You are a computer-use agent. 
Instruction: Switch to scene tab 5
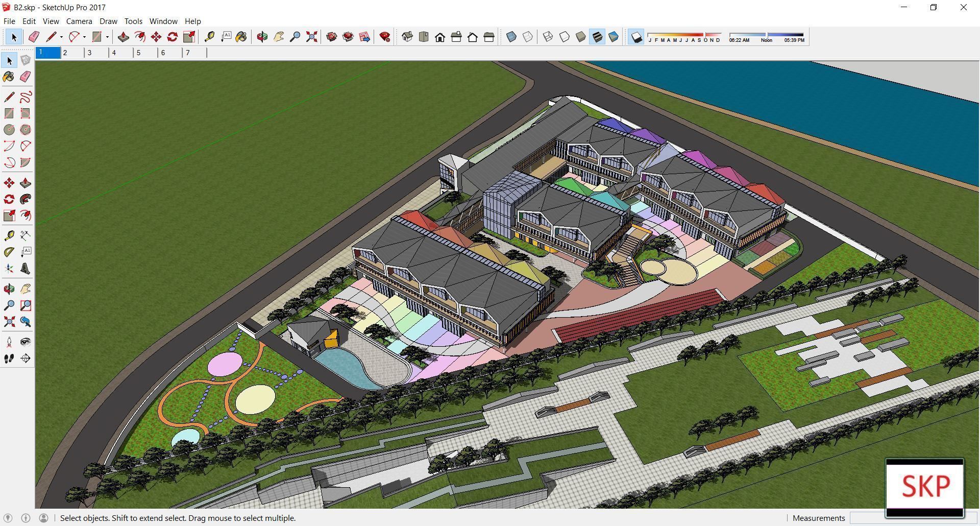coord(146,53)
